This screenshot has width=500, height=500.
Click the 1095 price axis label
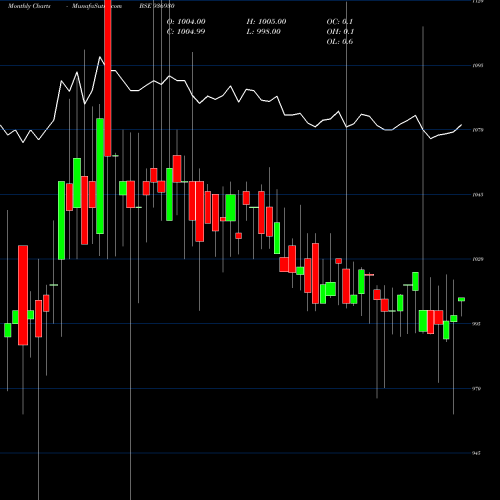478,65
